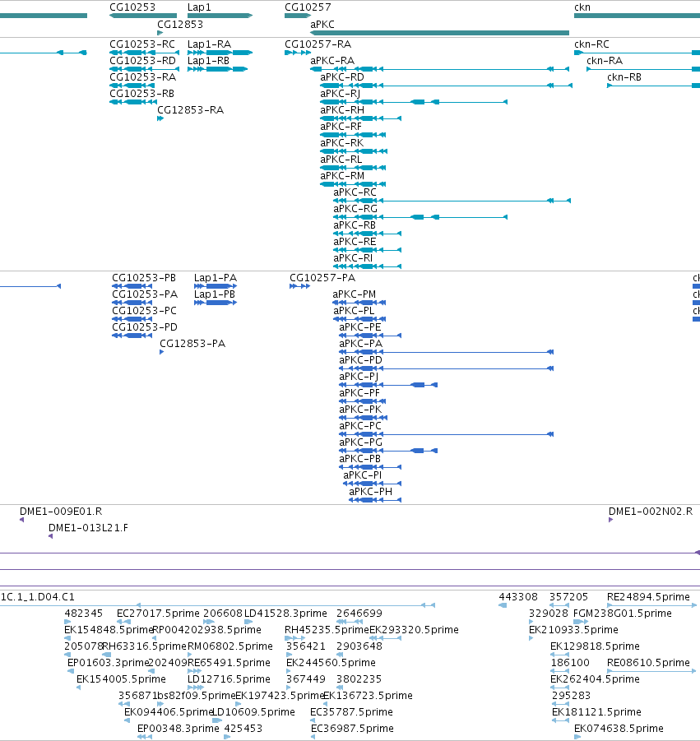
Task: Open transcript CG12853-RA
Action: pos(160,118)
